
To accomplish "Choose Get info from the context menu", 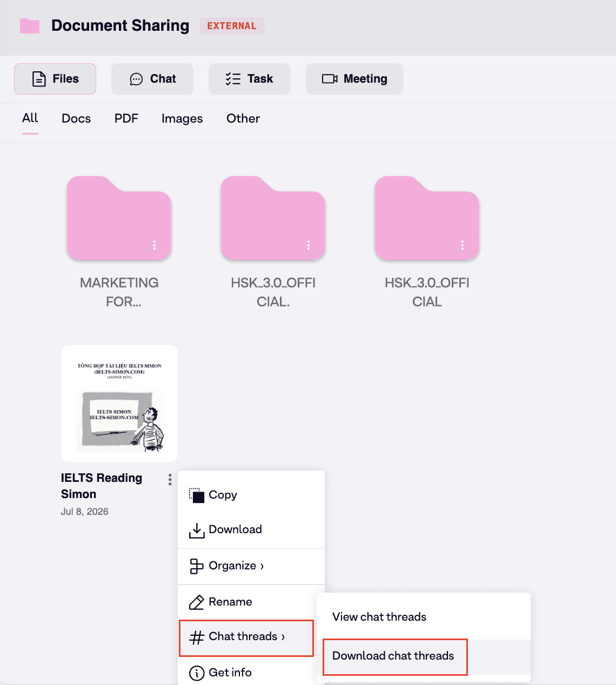I will pos(251,672).
